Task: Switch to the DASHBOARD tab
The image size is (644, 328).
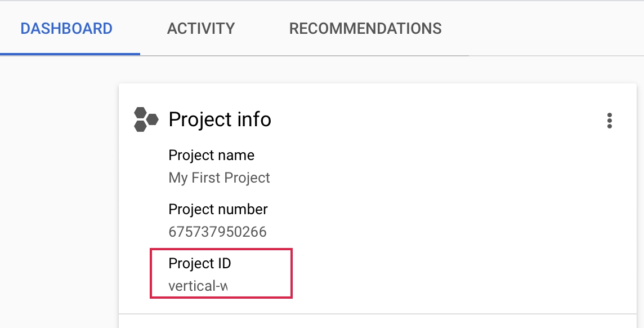Action: click(66, 28)
